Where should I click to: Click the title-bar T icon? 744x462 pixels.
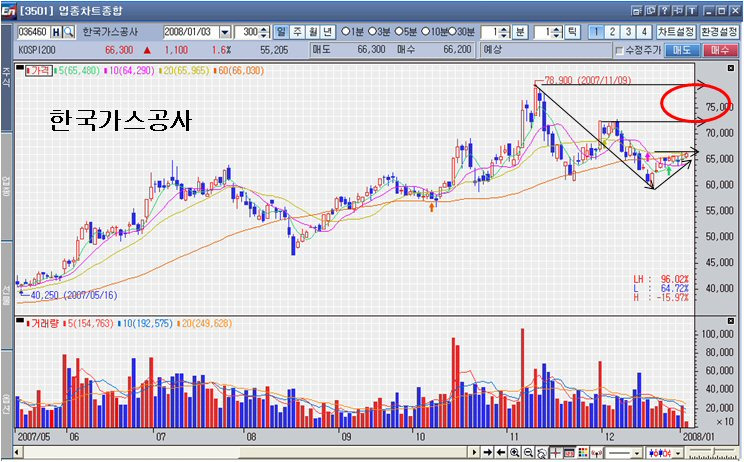coord(692,10)
